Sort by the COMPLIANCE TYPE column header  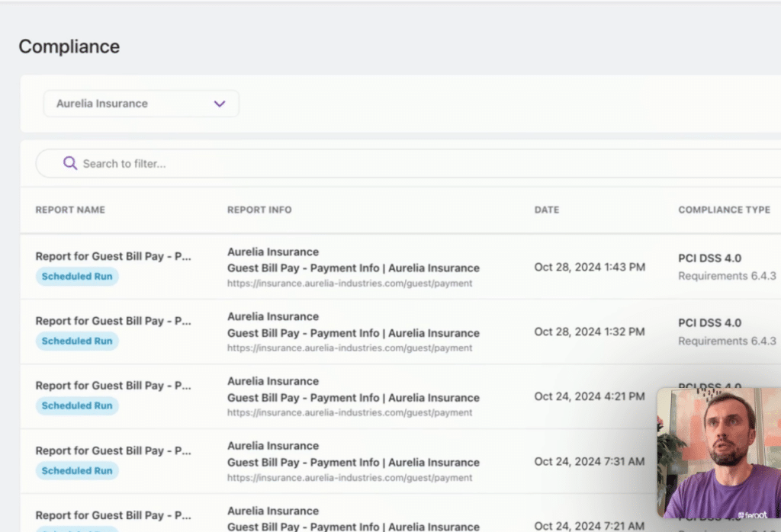click(x=725, y=210)
